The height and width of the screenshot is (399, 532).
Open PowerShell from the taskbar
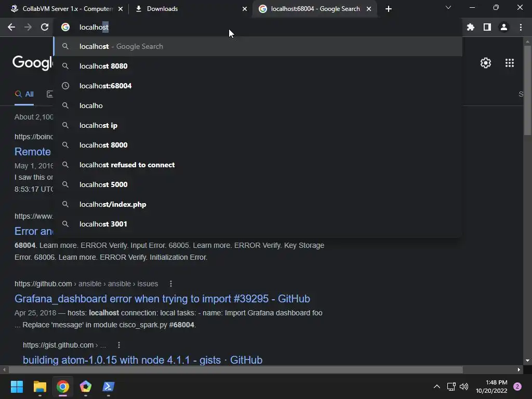tap(109, 387)
